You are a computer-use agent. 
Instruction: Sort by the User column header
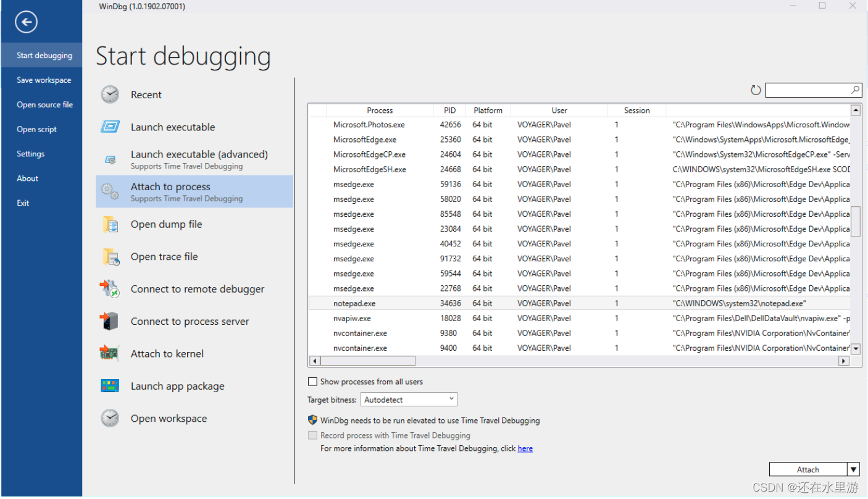pos(559,111)
